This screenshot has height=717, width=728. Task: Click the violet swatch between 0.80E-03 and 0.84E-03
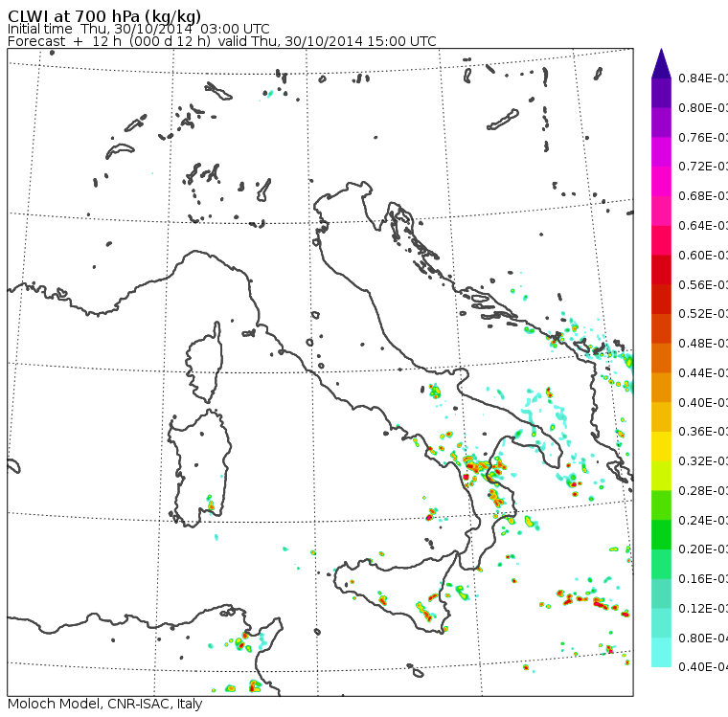point(661,93)
